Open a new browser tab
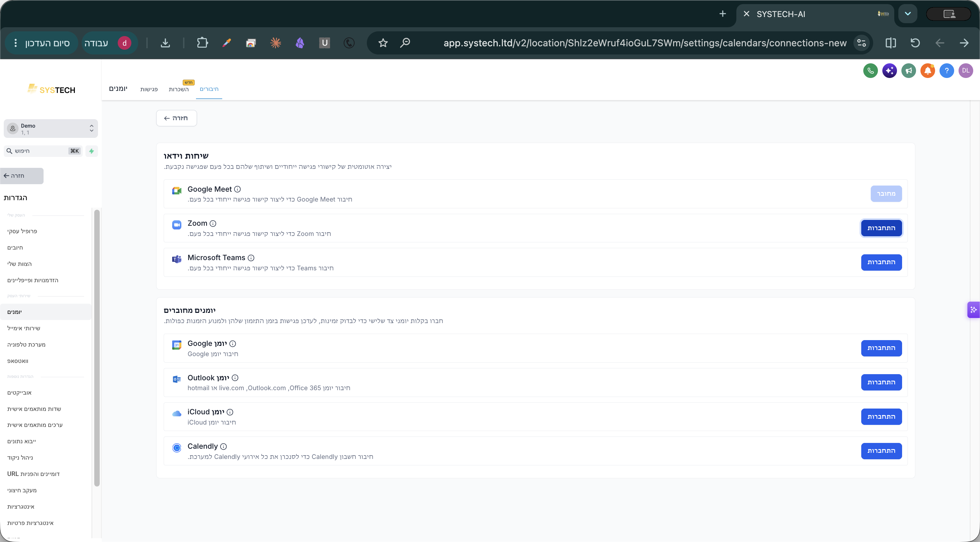Viewport: 980px width, 542px height. tap(722, 14)
